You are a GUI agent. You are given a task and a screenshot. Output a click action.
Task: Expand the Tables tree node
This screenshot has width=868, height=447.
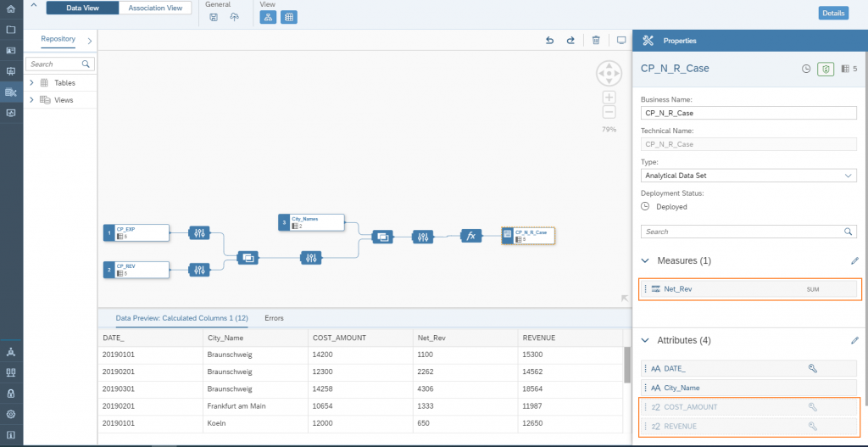coord(31,83)
